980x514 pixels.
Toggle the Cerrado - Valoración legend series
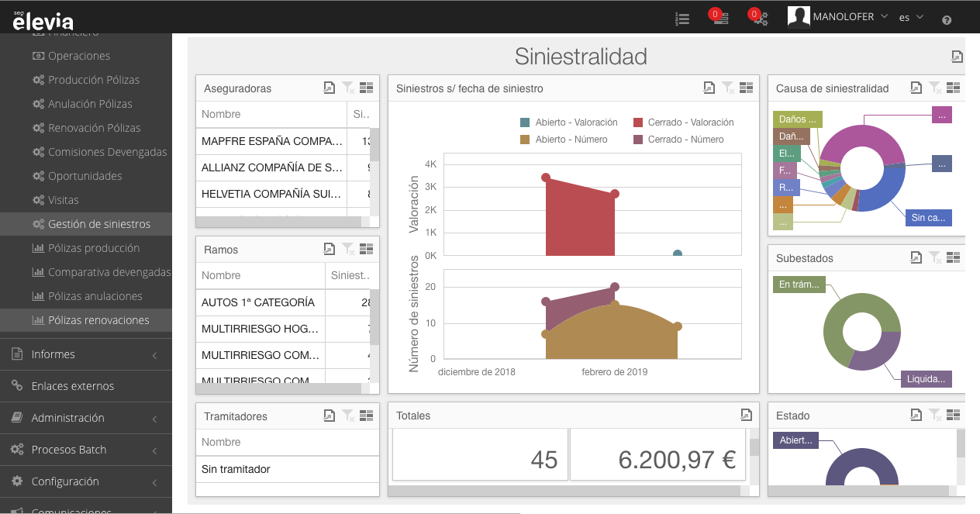tap(683, 122)
